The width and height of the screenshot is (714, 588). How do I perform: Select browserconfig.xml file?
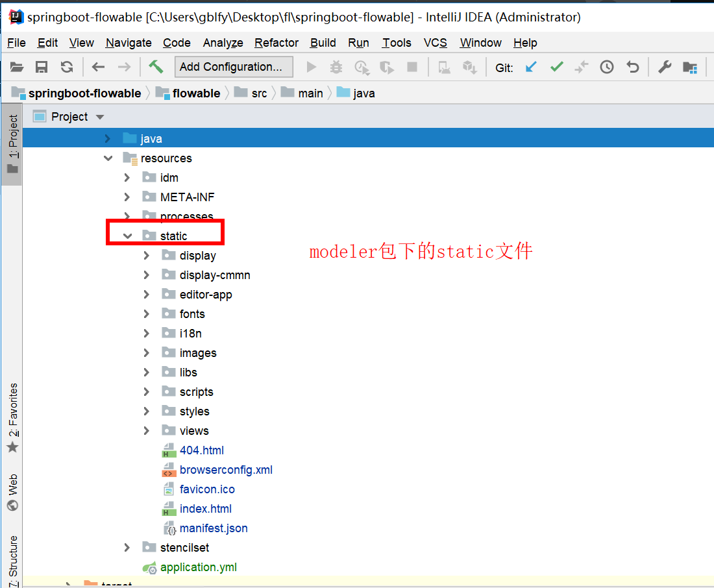point(226,470)
